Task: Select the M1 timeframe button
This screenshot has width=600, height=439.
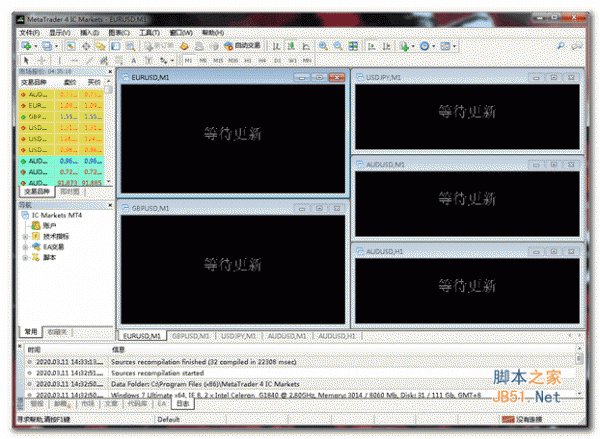Action: (188, 60)
